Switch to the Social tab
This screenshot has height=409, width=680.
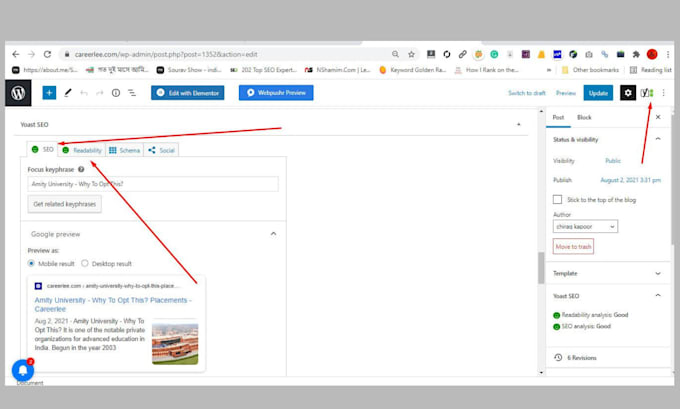click(x=161, y=150)
